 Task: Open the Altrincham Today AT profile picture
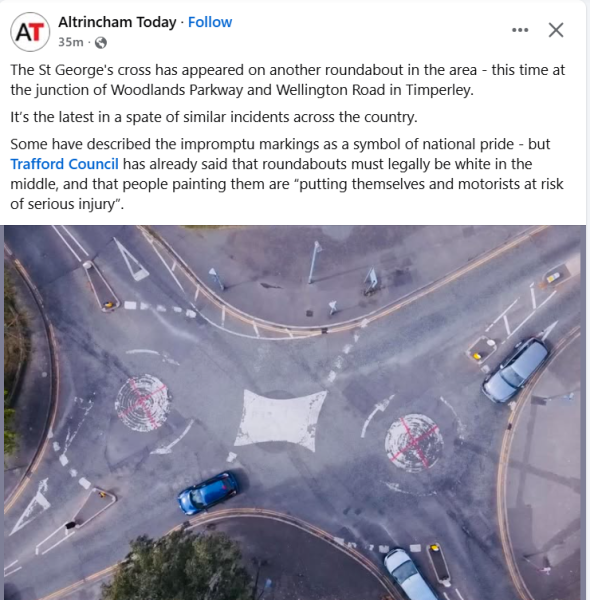coord(30,32)
